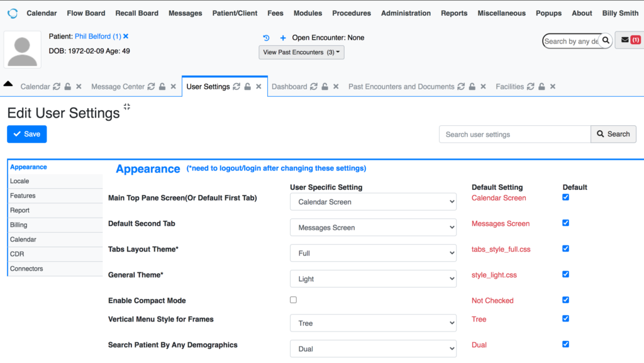The image size is (644, 363).
Task: Select the Billing settings section
Action: [55, 225]
